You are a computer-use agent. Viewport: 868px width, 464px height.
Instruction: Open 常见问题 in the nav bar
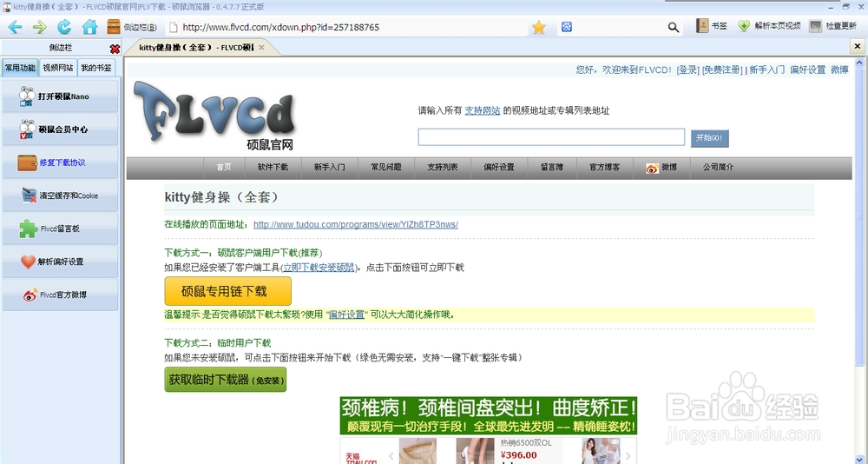pyautogui.click(x=386, y=168)
